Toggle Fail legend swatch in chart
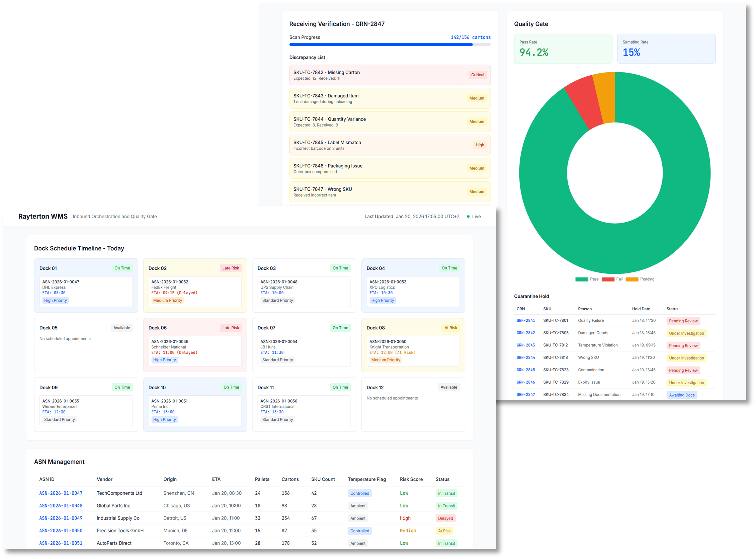Image resolution: width=756 pixels, height=559 pixels. (x=608, y=279)
